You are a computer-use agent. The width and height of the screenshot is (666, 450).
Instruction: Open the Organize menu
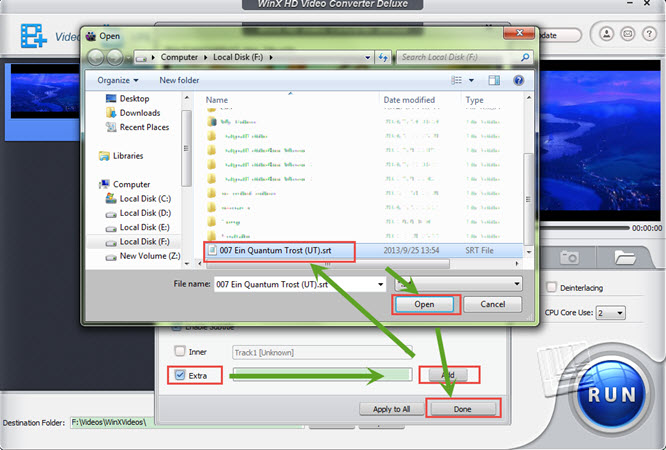(x=119, y=80)
